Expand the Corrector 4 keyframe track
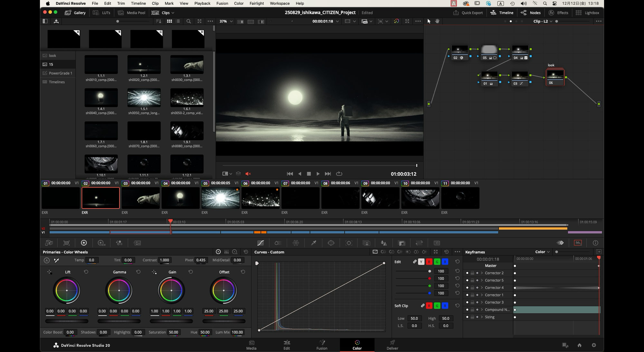The height and width of the screenshot is (352, 644). click(482, 288)
